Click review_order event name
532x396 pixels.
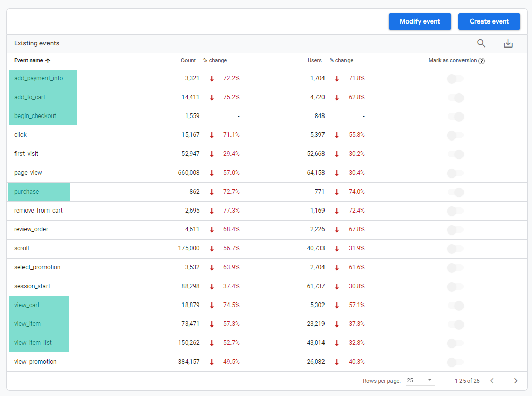pos(31,229)
